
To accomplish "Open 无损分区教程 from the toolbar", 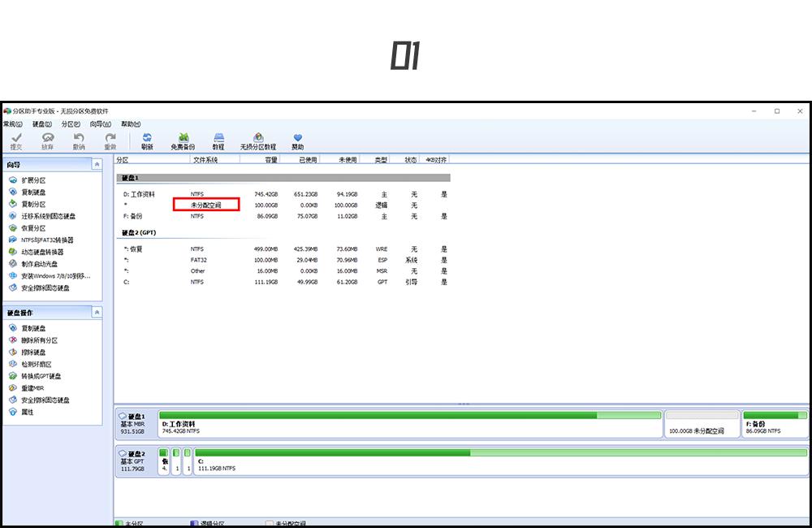I will 258,141.
